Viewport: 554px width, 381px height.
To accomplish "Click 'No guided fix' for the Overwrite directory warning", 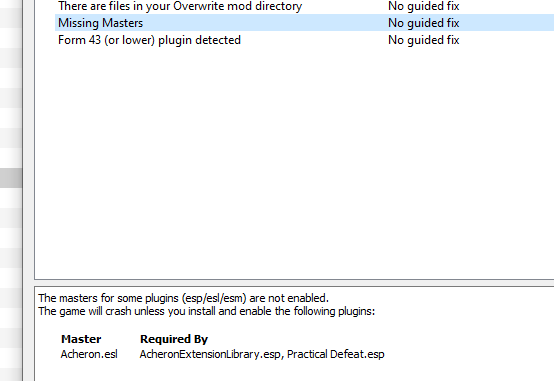I will 423,6.
